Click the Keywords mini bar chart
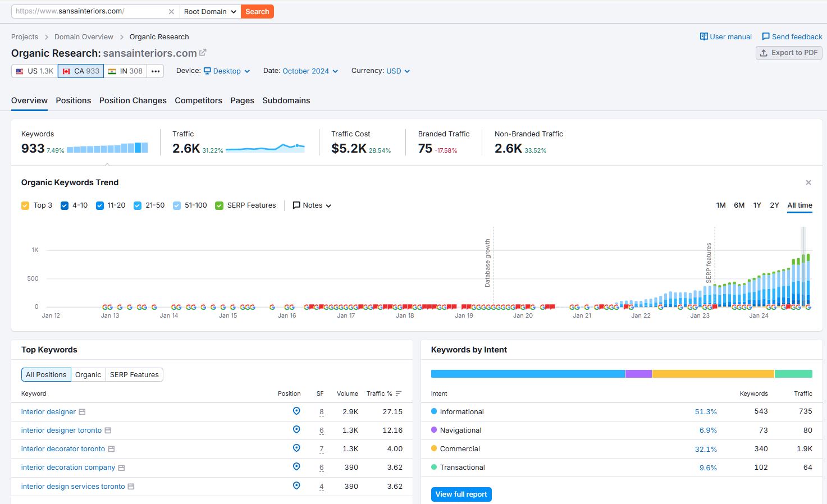 tap(107, 148)
